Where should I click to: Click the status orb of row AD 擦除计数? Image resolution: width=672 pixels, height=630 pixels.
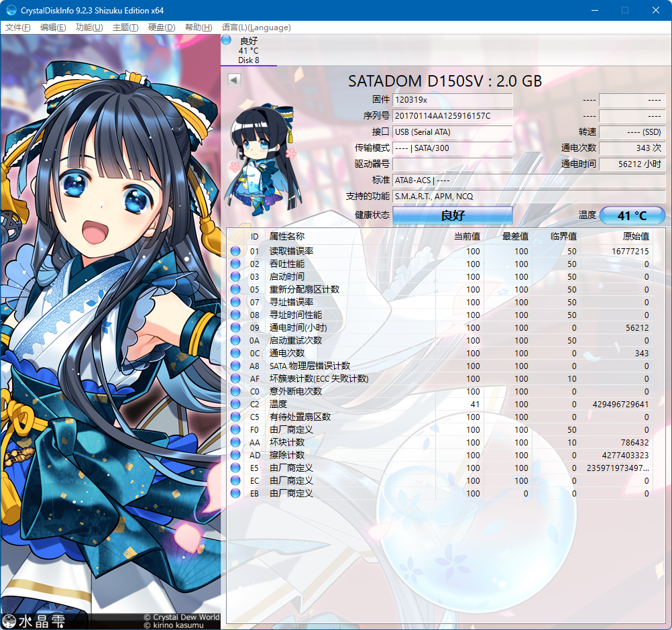coord(235,455)
